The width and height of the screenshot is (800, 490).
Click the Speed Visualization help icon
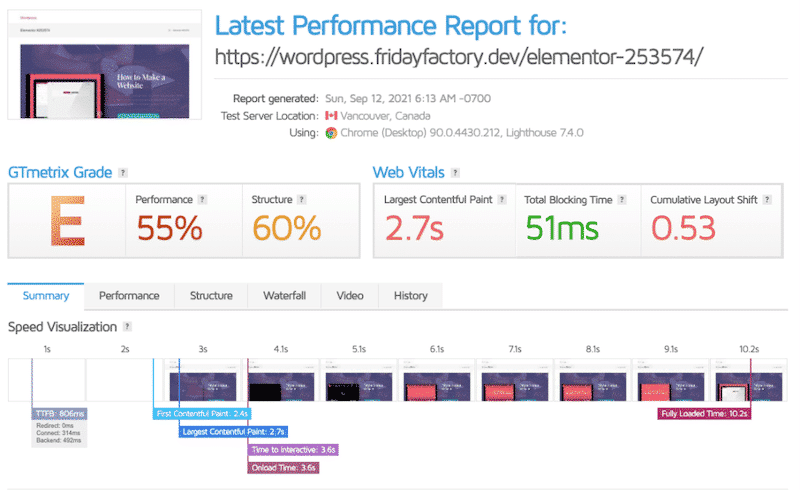127,327
